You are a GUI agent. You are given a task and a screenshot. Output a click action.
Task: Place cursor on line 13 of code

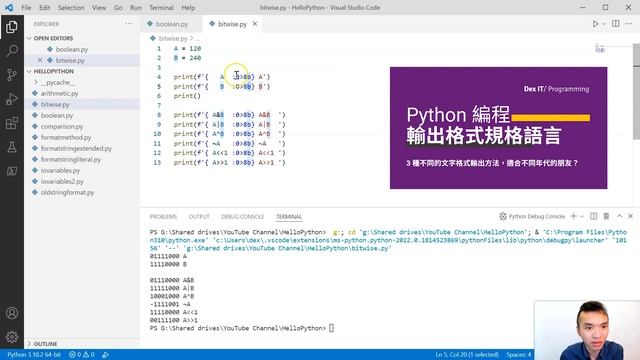[229, 162]
